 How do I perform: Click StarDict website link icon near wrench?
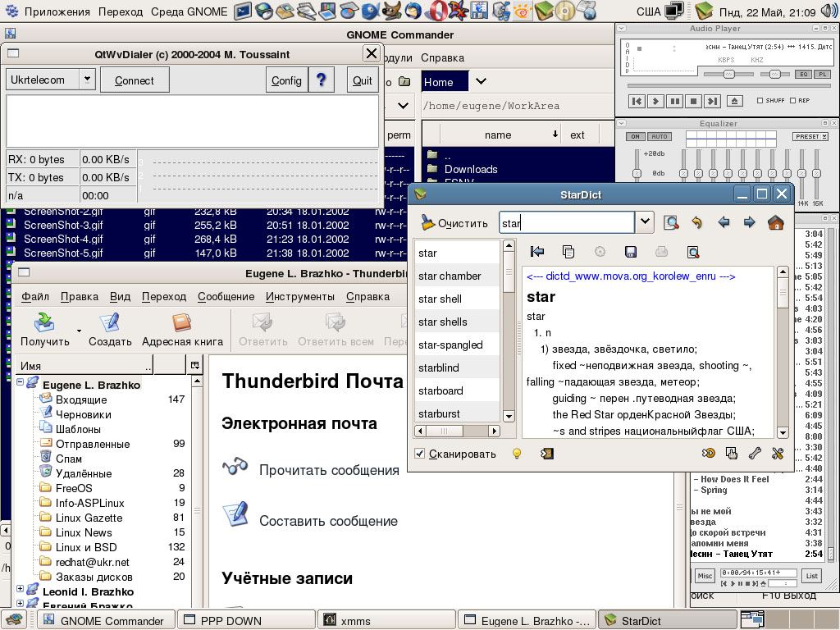coord(708,454)
